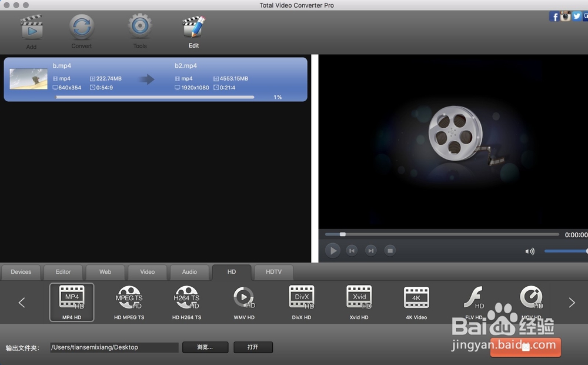Jump to previous frame in preview

352,250
